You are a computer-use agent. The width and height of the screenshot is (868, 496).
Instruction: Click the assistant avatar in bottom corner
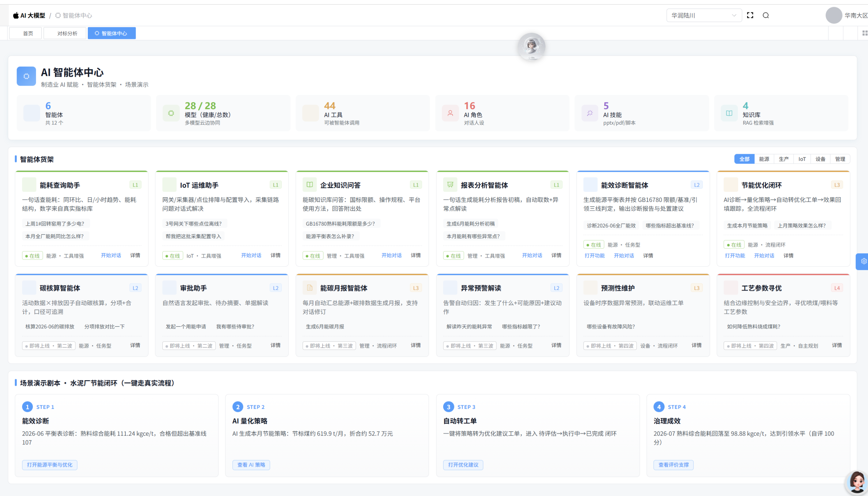(x=857, y=483)
